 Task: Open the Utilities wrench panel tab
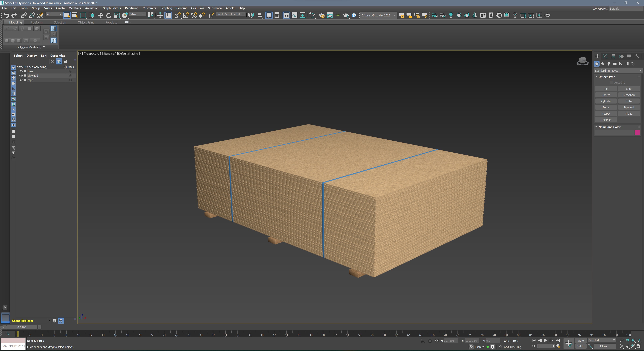tap(637, 56)
